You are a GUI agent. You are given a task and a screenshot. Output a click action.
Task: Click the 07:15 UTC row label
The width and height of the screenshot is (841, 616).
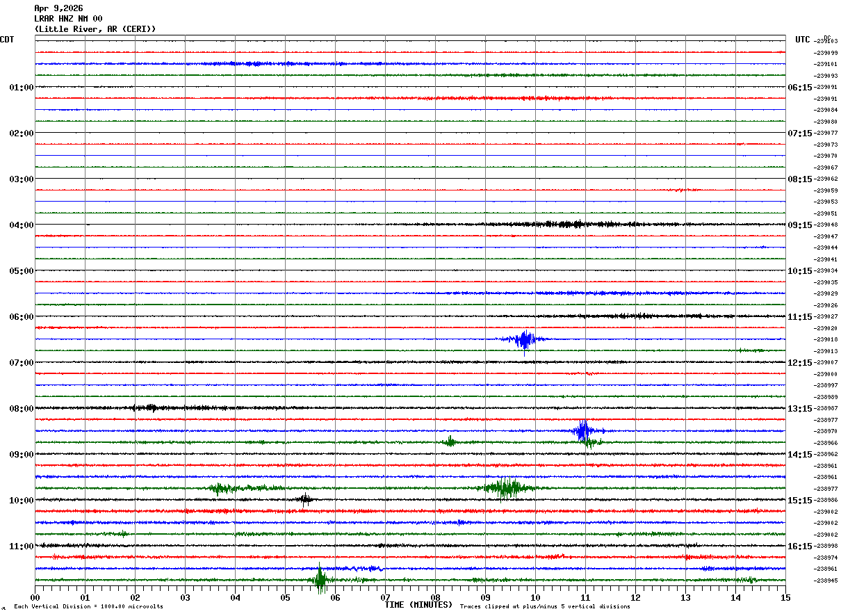coord(799,133)
